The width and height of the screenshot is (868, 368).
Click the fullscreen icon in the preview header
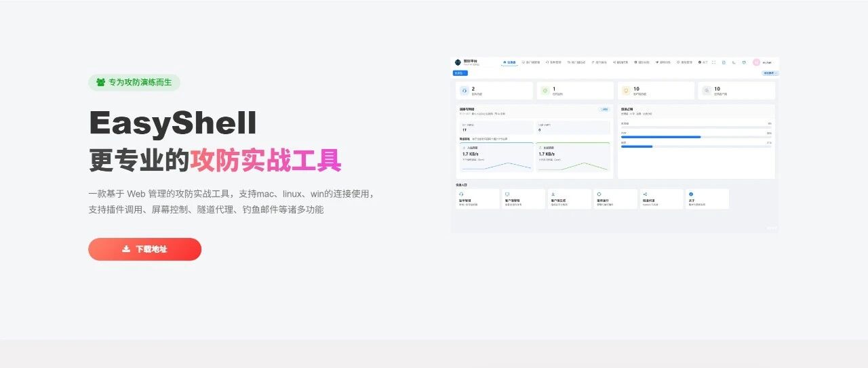pos(713,62)
